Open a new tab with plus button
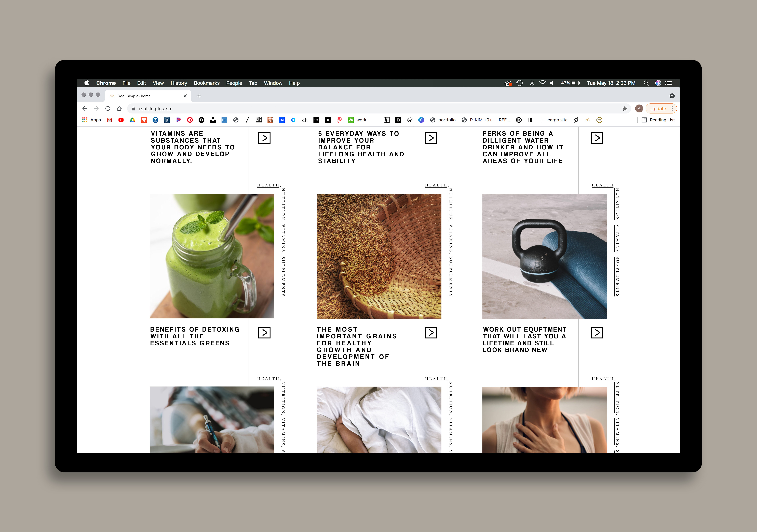Screen dimensions: 757x532 [x=199, y=96]
